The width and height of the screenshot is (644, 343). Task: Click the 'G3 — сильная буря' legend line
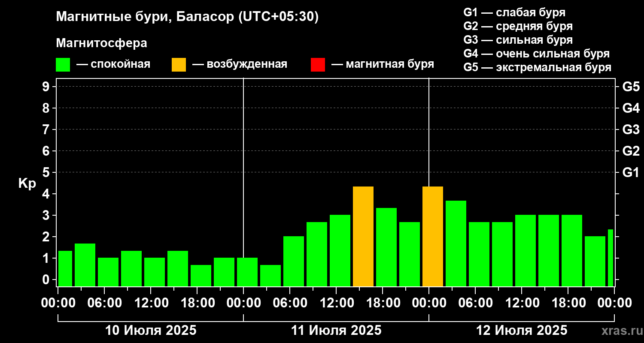click(518, 40)
